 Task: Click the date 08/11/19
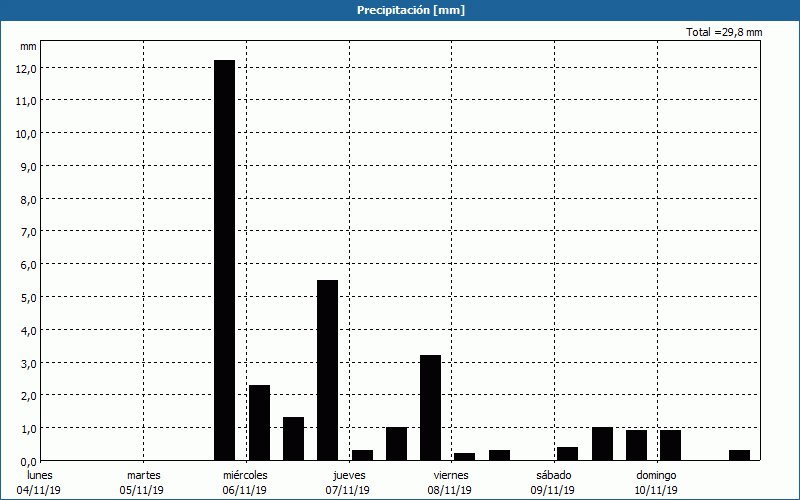(x=449, y=490)
